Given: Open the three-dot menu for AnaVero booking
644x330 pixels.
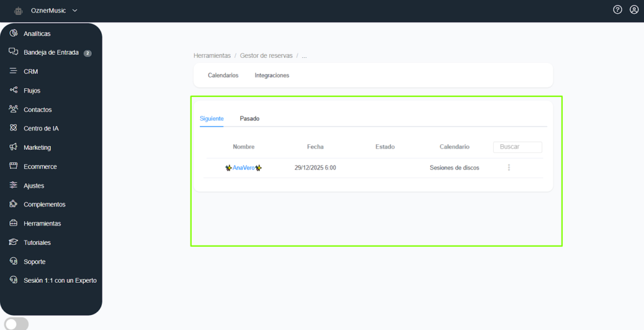Looking at the screenshot, I should [509, 168].
